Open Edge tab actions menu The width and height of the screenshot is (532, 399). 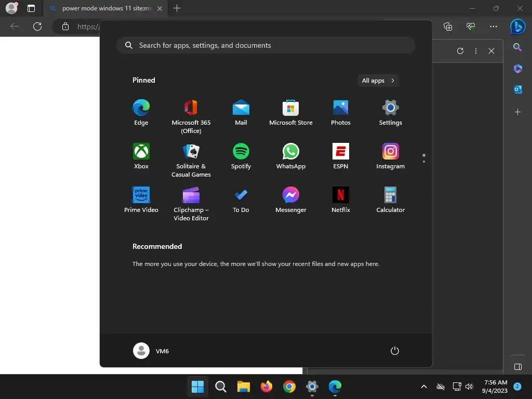coord(31,8)
